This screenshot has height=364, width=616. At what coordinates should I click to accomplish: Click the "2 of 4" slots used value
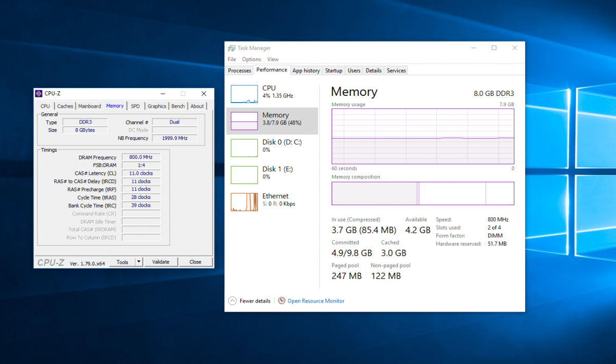coord(494,228)
